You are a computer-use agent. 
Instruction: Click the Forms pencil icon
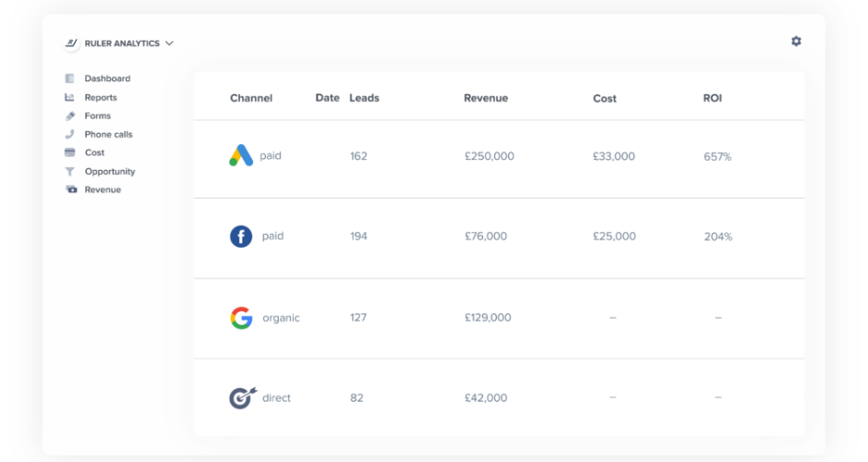[70, 115]
